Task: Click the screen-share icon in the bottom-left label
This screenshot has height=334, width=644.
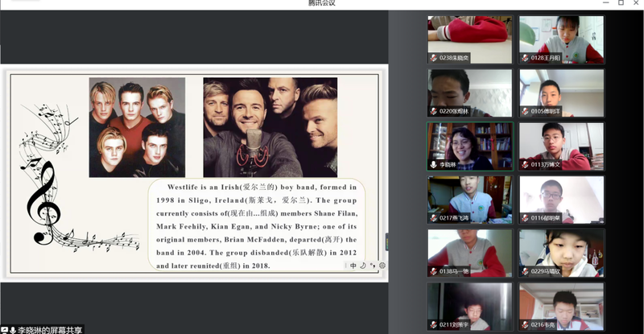Action: point(5,330)
